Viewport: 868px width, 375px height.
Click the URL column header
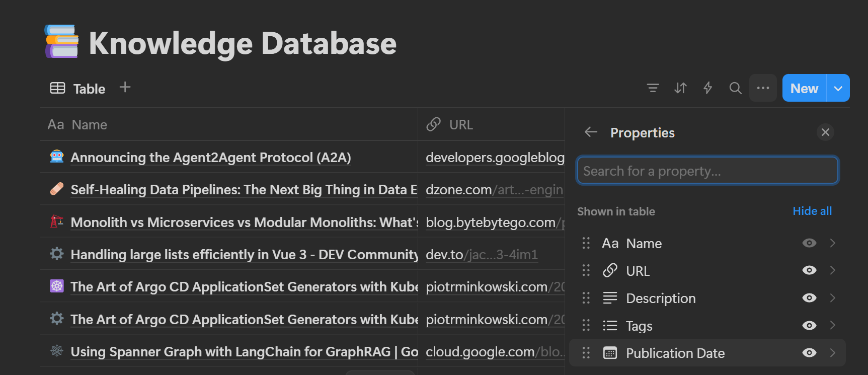[x=460, y=125]
